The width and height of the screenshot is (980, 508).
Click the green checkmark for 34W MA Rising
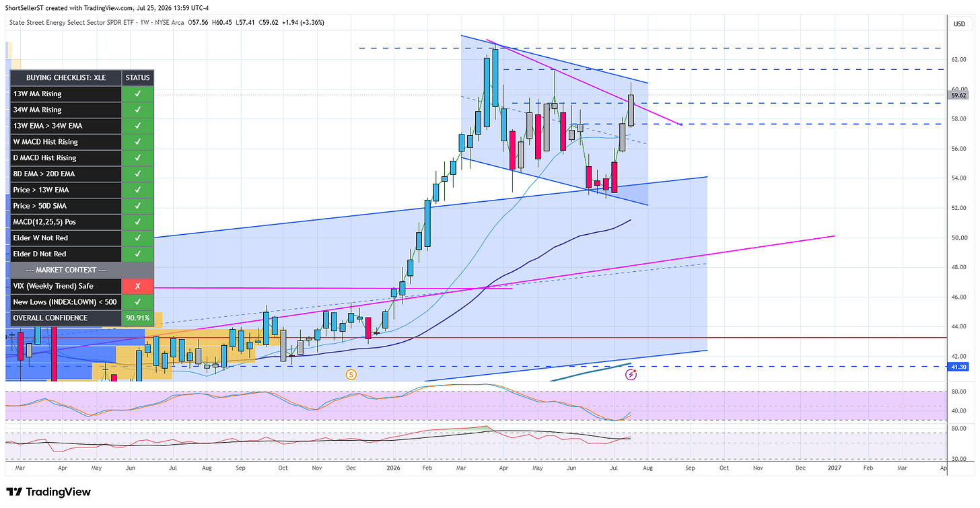tap(137, 110)
